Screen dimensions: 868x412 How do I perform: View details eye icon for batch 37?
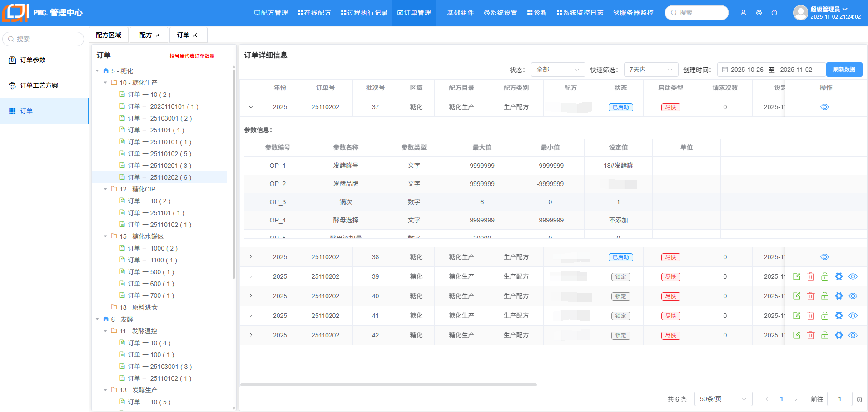click(825, 107)
